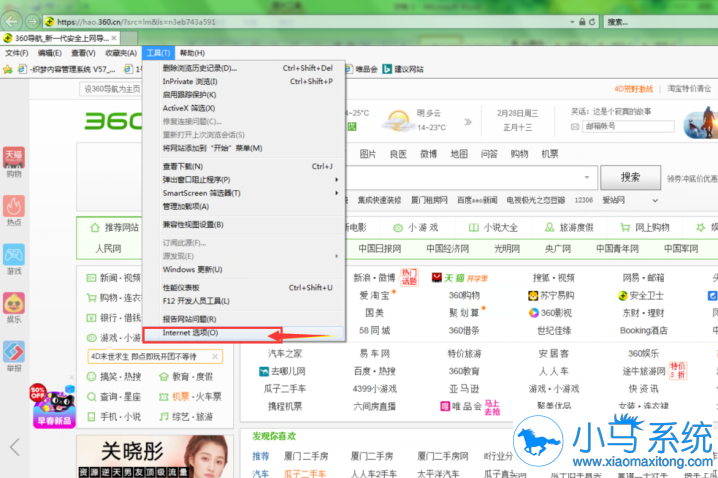Click the browser back arrow button

pos(12,21)
